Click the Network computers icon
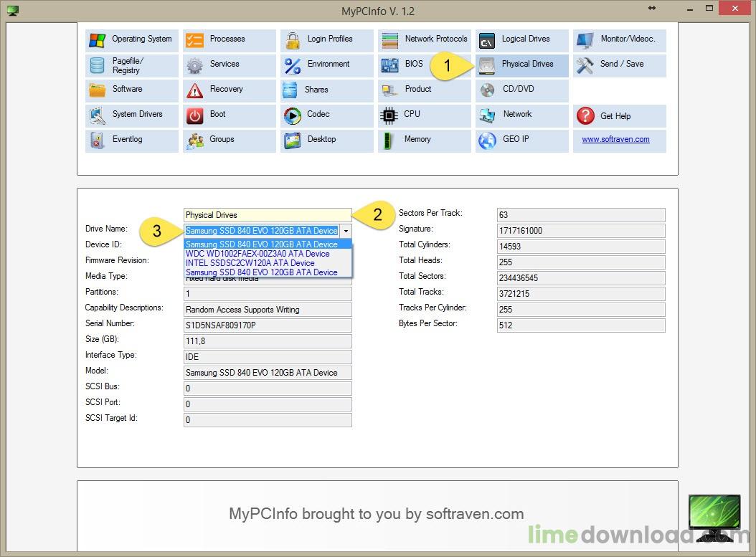The width and height of the screenshot is (756, 557). pos(488,115)
